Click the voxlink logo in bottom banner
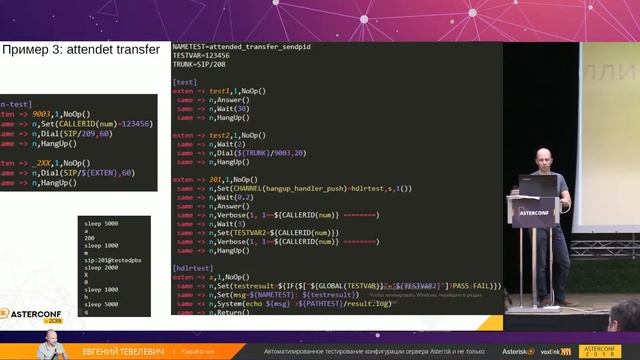This screenshot has height=360, width=640. click(x=556, y=351)
